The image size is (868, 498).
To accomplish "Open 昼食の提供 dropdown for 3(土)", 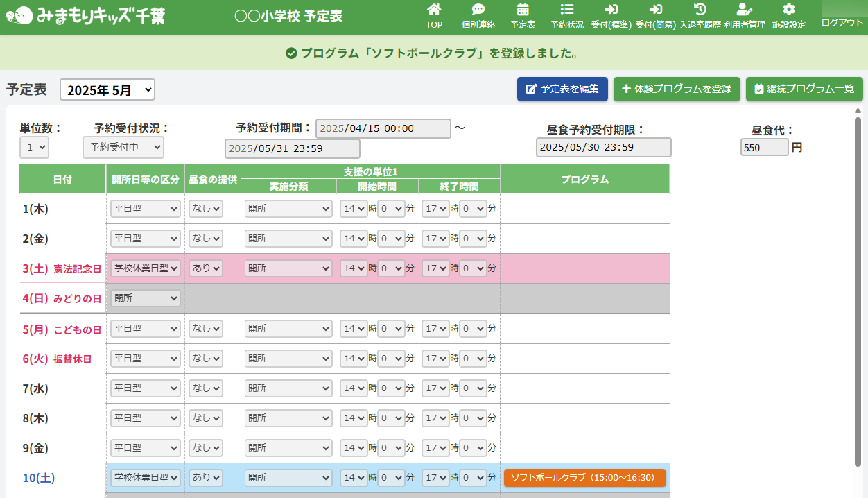I will [206, 268].
